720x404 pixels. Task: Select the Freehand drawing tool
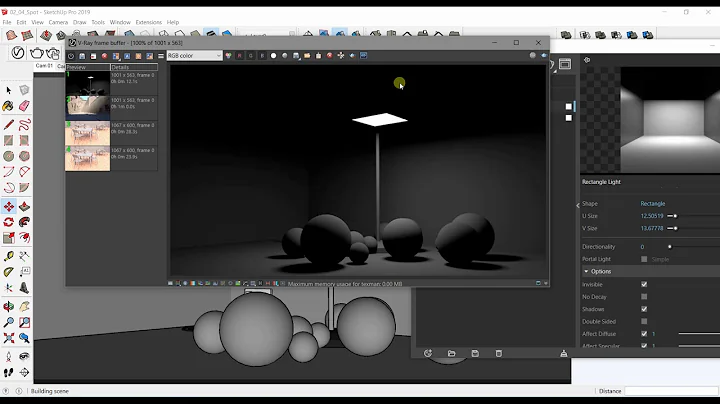coord(24,124)
